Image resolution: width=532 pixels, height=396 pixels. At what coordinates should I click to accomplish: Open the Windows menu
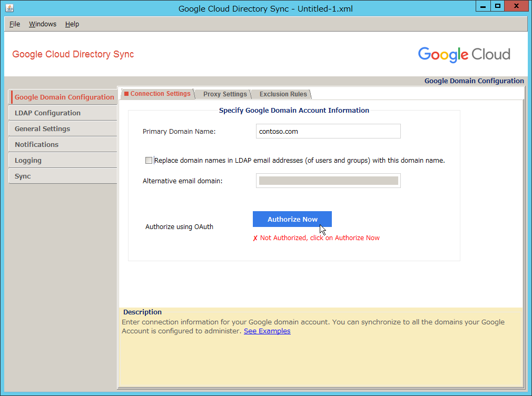(43, 24)
